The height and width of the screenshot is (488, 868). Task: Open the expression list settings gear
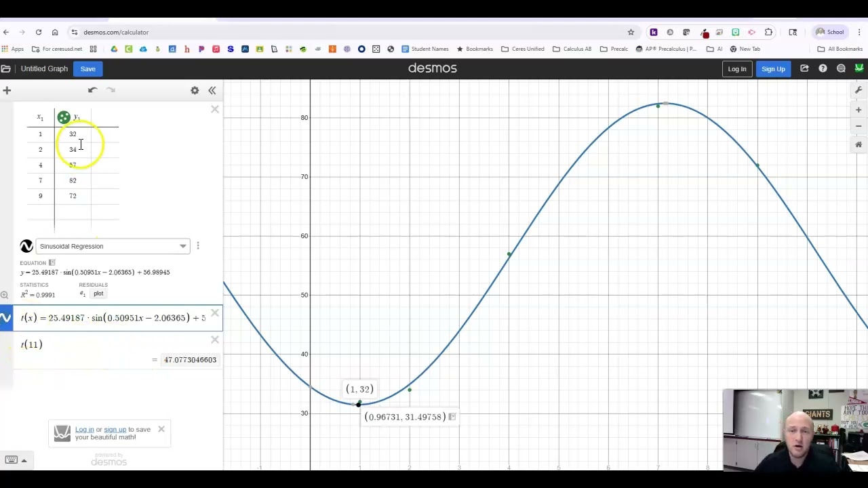(195, 90)
